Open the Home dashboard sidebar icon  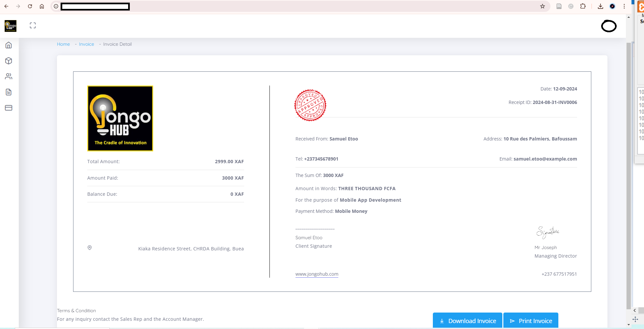pos(9,45)
